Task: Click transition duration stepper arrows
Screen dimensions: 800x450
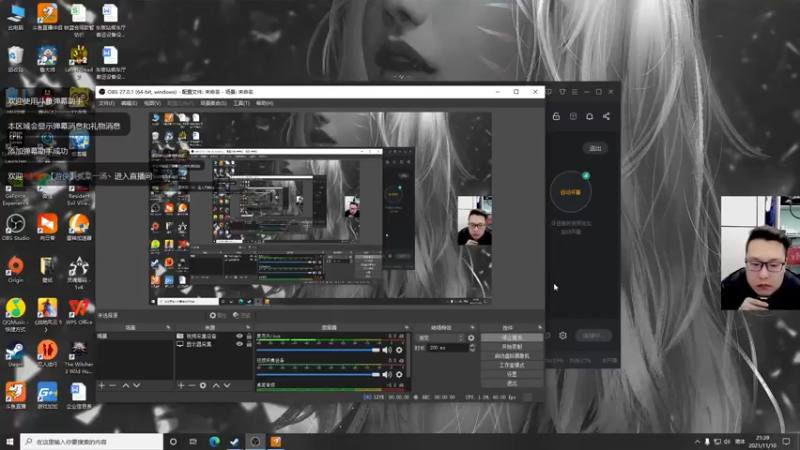Action: pos(472,347)
